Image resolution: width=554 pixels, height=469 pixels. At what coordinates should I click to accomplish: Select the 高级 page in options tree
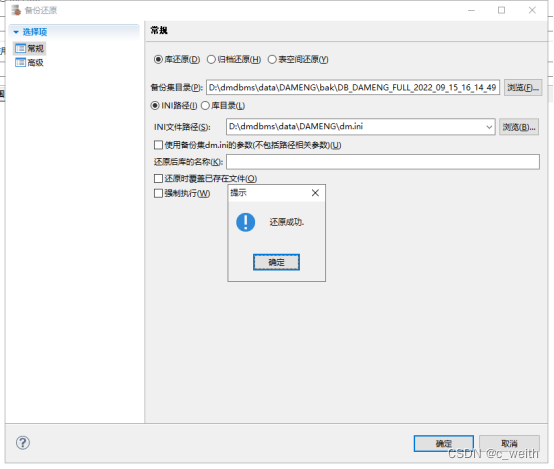(x=30, y=63)
